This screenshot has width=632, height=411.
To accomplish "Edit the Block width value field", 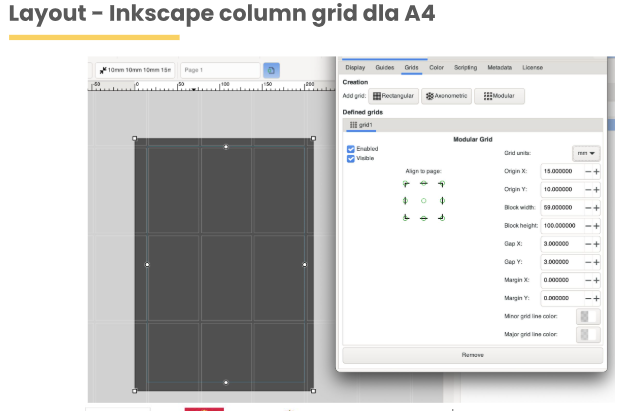I will [x=562, y=208].
